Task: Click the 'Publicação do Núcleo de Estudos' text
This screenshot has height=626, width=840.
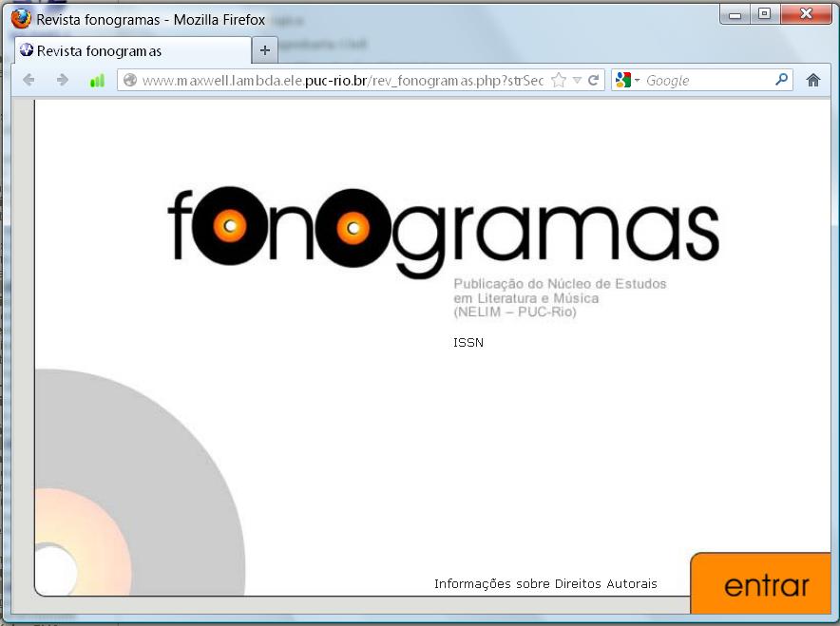Action: (560, 284)
